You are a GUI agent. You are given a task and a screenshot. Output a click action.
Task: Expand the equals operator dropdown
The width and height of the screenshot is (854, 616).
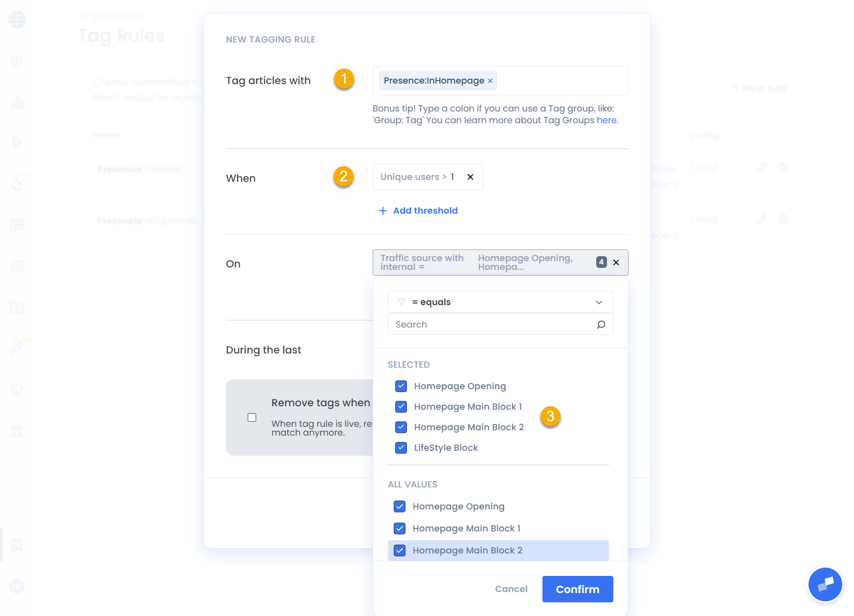click(598, 302)
